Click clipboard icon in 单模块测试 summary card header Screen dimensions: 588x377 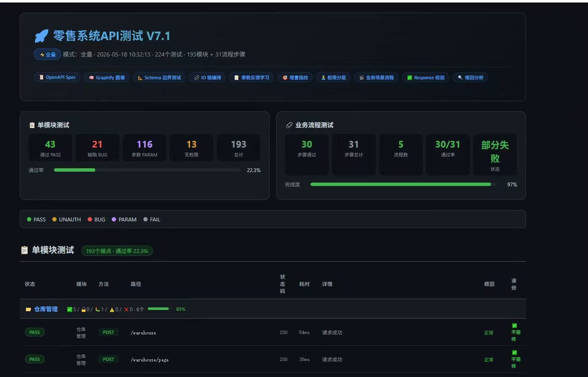pyautogui.click(x=32, y=125)
